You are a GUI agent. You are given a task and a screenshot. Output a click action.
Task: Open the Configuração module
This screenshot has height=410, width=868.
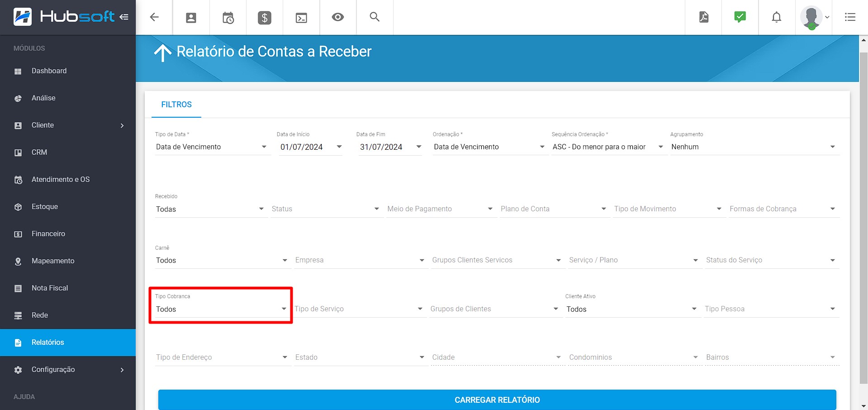click(68, 370)
